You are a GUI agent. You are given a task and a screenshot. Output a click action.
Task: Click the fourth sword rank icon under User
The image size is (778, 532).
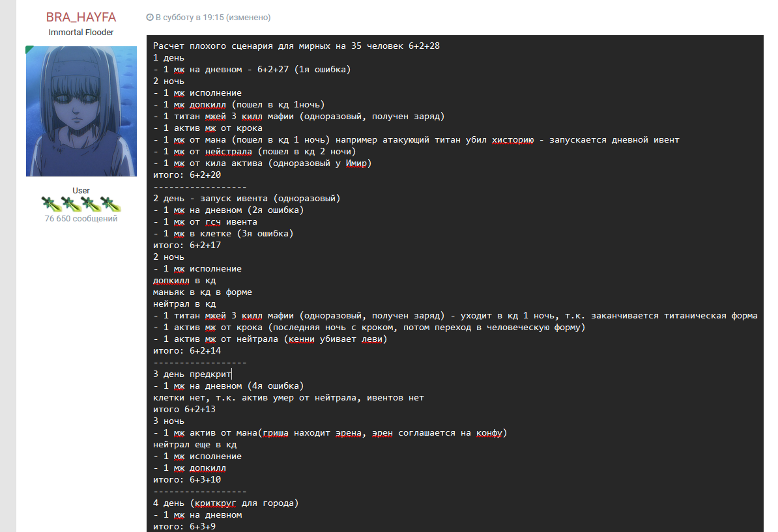coord(111,204)
